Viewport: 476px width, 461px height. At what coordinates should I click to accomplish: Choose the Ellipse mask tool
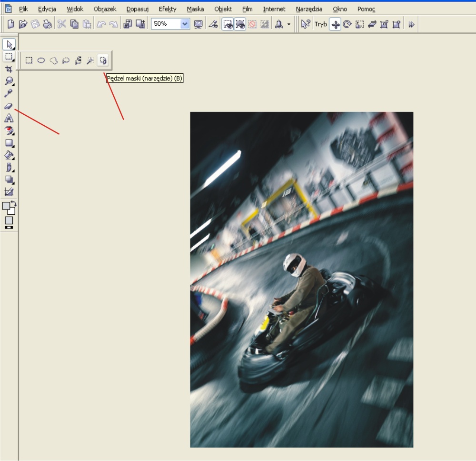(x=41, y=60)
